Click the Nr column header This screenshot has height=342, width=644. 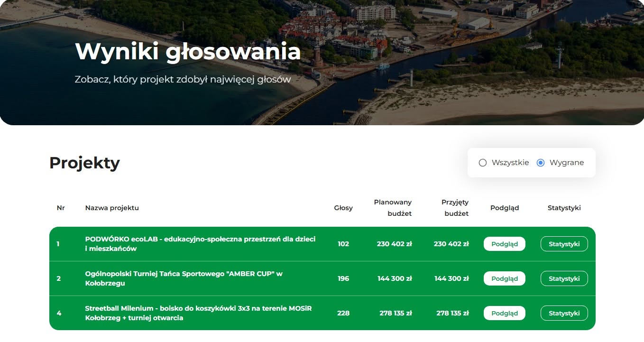coord(61,208)
